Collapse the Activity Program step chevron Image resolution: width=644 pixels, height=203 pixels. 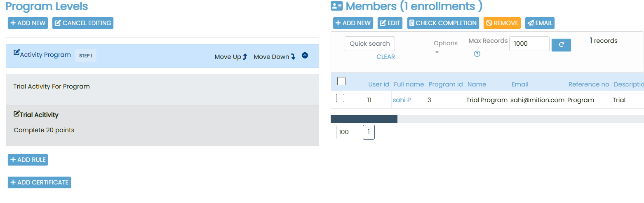[305, 55]
